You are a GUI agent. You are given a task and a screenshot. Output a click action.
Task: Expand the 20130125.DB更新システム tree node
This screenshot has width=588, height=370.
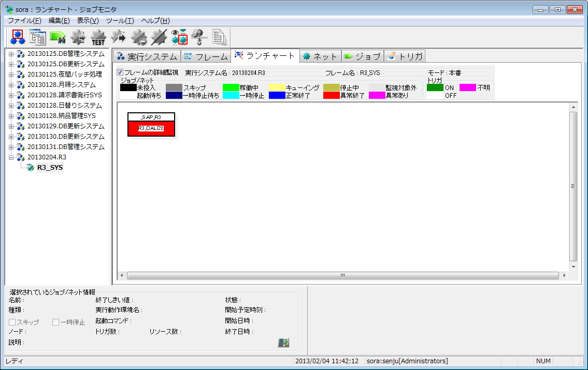pyautogui.click(x=11, y=64)
